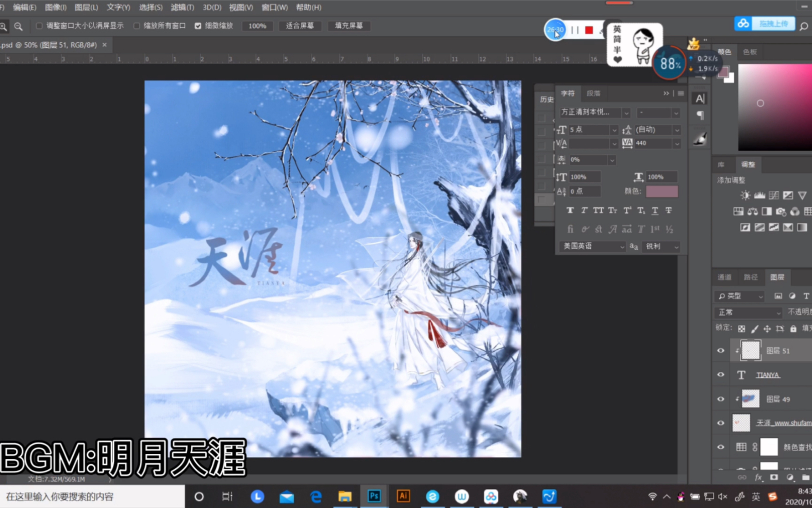Apply strikethrough text style
This screenshot has width=812, height=508.
[x=669, y=210]
